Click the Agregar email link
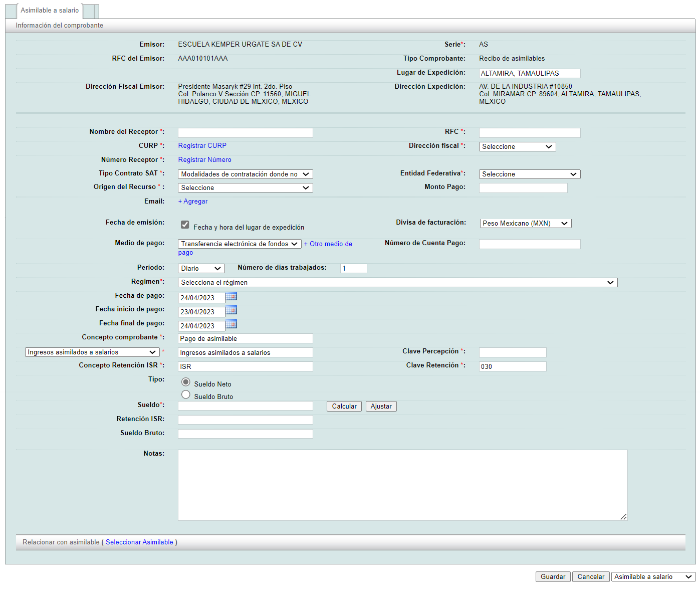 coord(193,202)
